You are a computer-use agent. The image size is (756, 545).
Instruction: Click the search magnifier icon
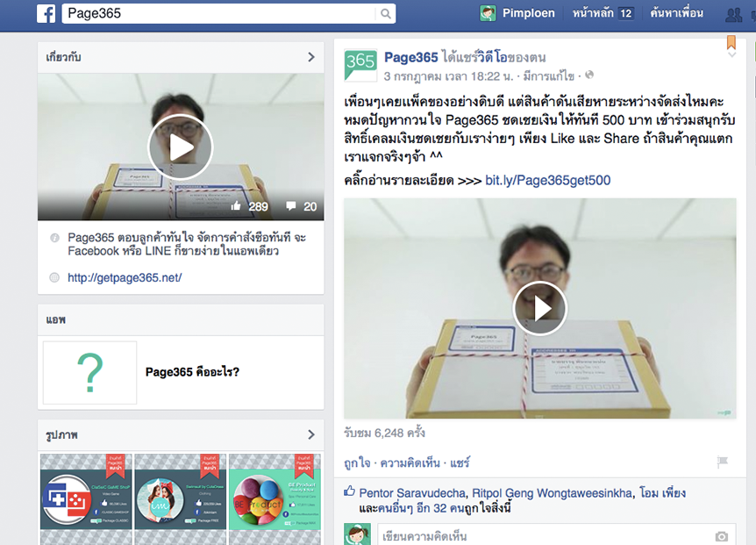coord(385,13)
